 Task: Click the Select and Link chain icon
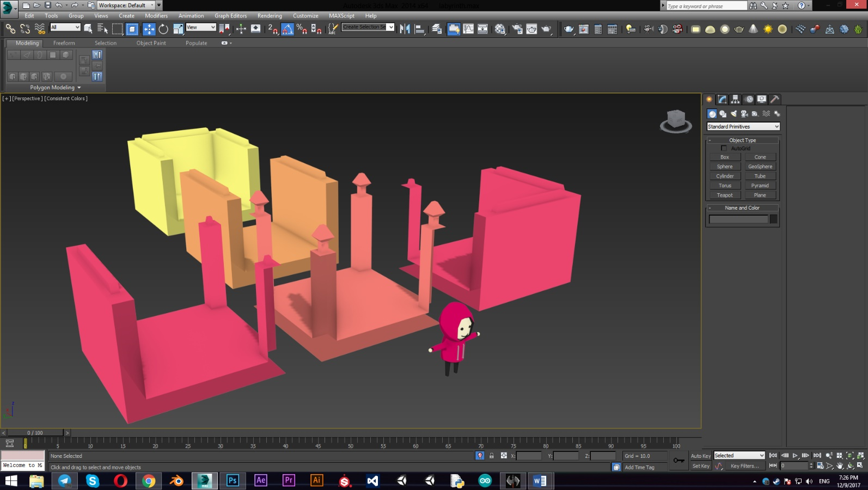[x=10, y=29]
